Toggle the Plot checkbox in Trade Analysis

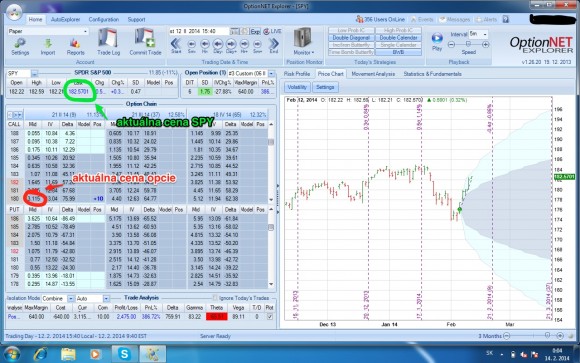(x=270, y=317)
